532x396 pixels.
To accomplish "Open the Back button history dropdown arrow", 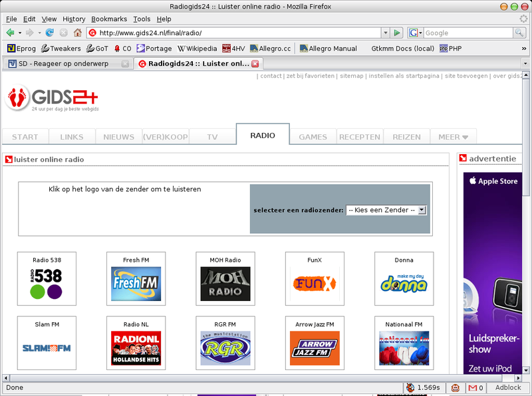I will pos(20,33).
